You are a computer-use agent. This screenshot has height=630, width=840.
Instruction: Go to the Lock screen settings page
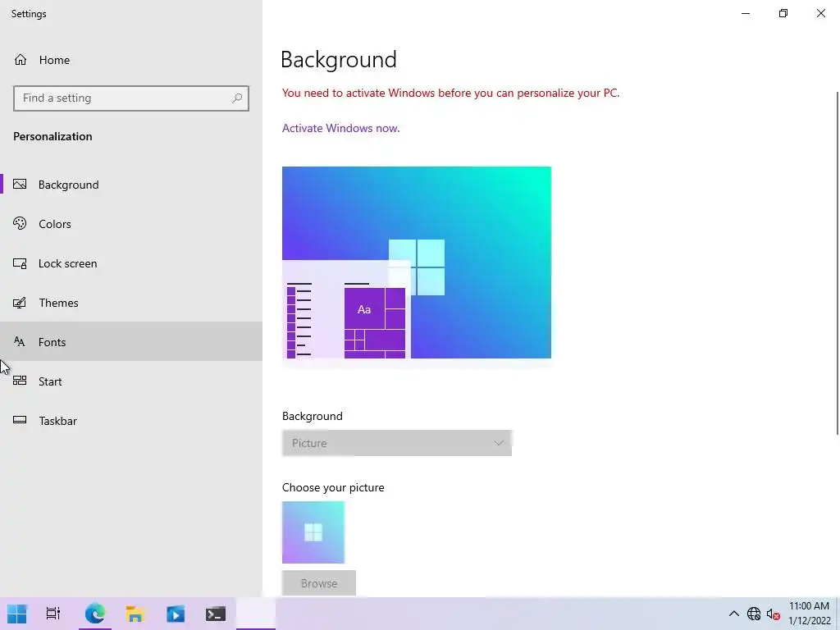[x=131, y=263]
